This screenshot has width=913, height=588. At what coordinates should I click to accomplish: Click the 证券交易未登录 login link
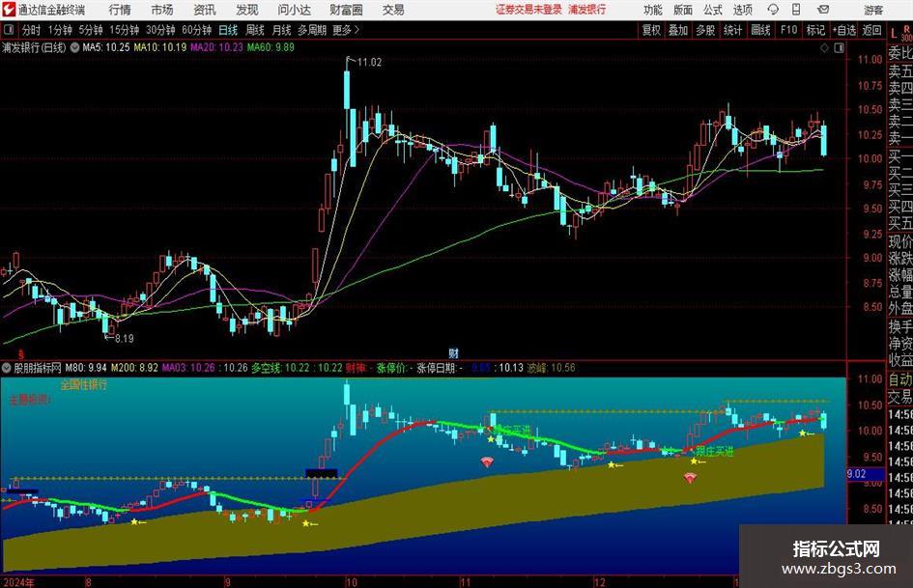pyautogui.click(x=528, y=10)
